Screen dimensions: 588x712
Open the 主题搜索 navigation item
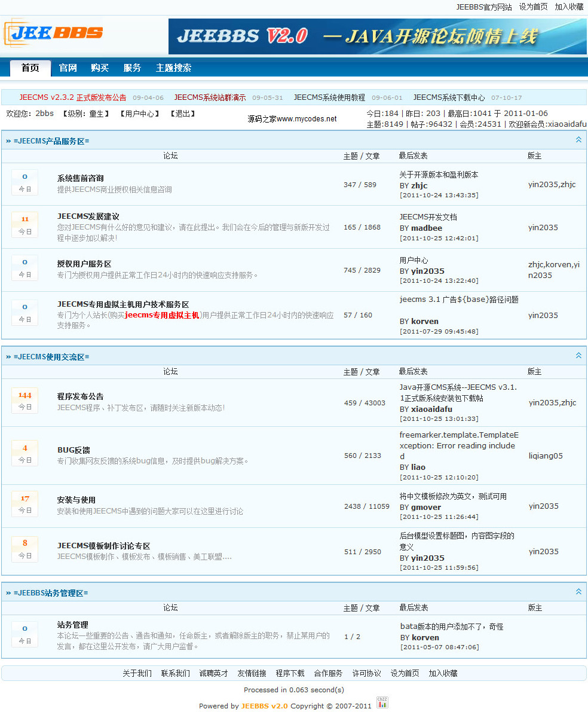(173, 68)
